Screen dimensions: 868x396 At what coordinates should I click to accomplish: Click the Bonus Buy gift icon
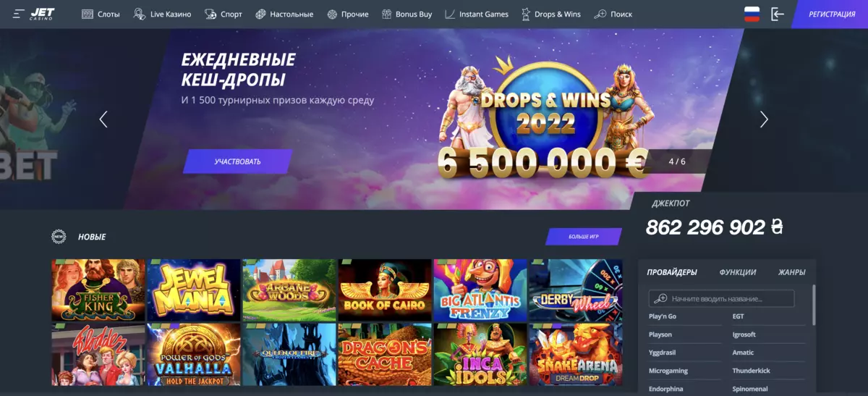pos(386,14)
